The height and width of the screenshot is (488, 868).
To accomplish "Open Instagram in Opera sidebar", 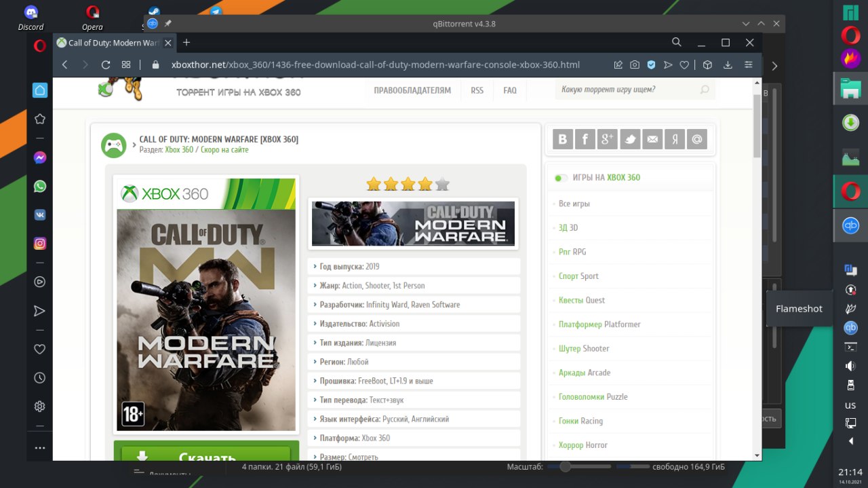I will pos(40,243).
